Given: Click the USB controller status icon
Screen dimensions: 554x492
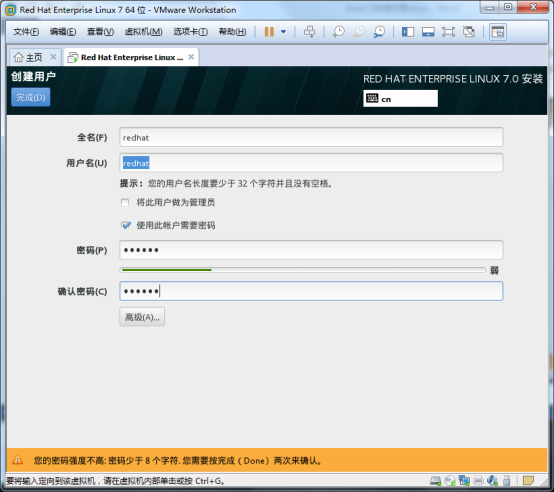Looking at the screenshot, I should click(x=506, y=481).
